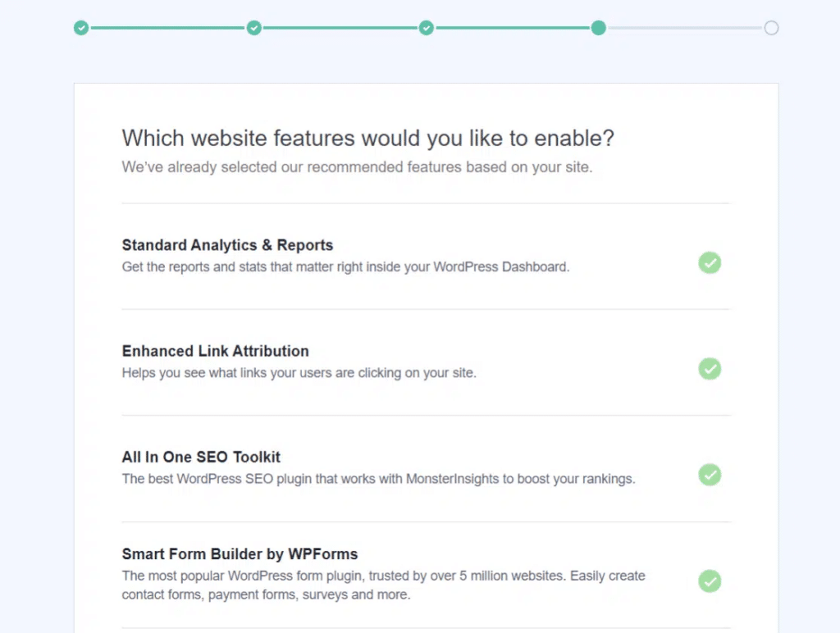Click Smart Form Builder's green checkmark icon

click(x=710, y=581)
